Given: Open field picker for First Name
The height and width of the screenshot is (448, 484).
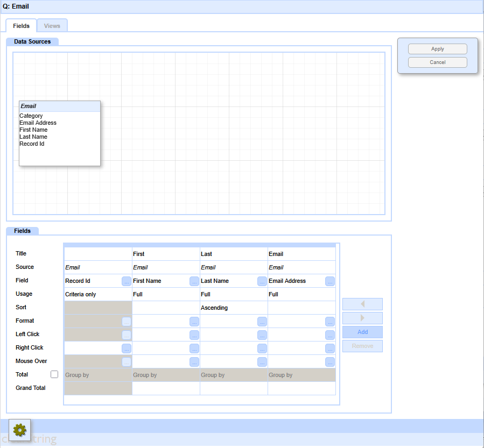Looking at the screenshot, I should [194, 281].
